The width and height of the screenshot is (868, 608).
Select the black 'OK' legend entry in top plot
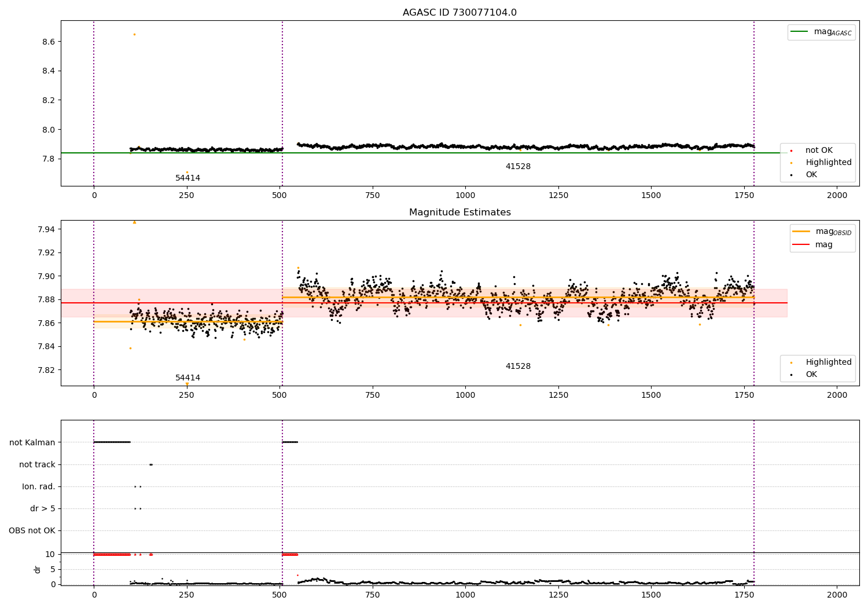(x=804, y=175)
